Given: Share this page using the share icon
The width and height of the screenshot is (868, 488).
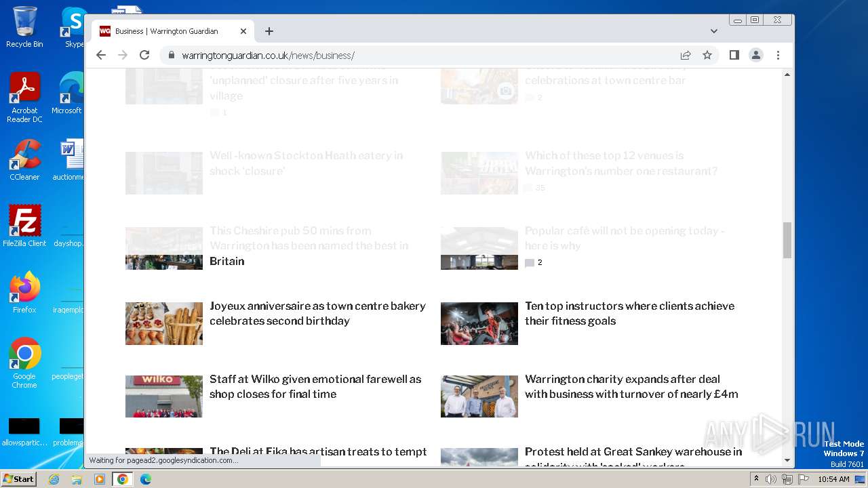Looking at the screenshot, I should point(686,56).
